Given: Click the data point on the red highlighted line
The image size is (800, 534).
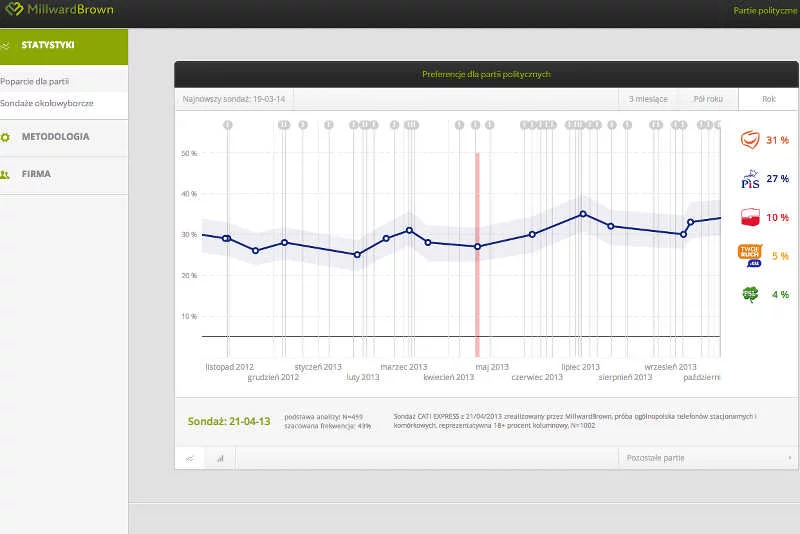Looking at the screenshot, I should [478, 247].
